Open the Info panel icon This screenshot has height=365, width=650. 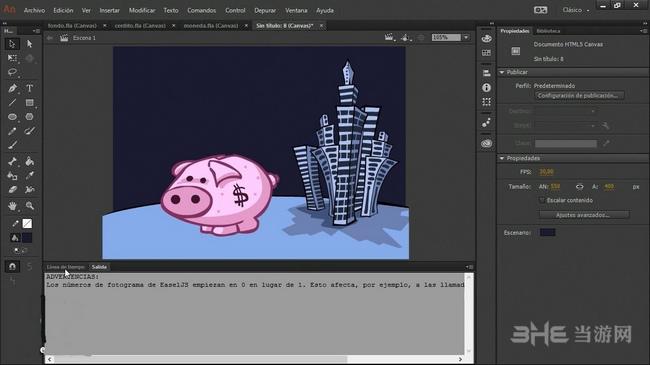pyautogui.click(x=487, y=88)
